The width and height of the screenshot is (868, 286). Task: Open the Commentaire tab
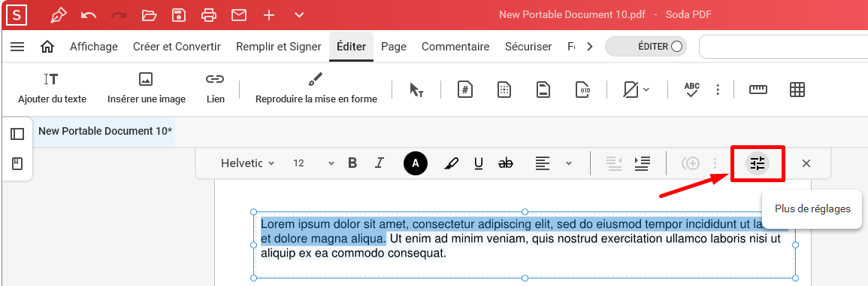point(455,47)
